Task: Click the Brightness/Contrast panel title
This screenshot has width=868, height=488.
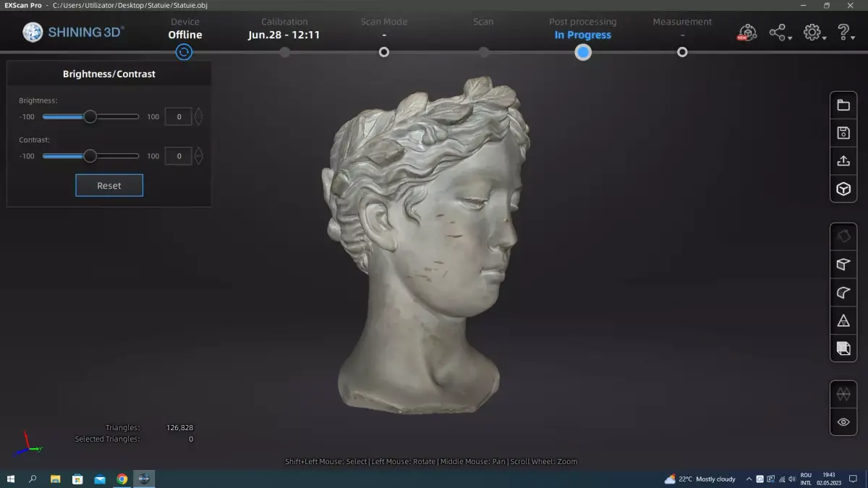Action: click(x=109, y=74)
